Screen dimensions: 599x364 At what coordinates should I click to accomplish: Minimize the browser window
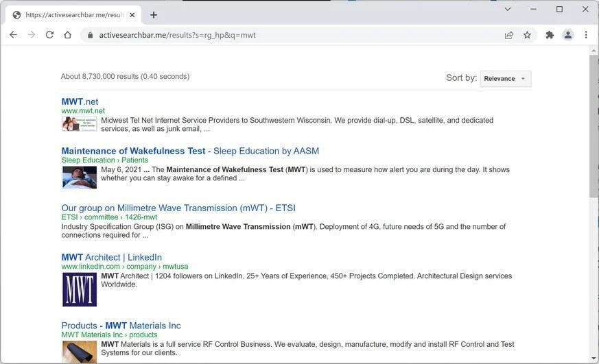[533, 9]
